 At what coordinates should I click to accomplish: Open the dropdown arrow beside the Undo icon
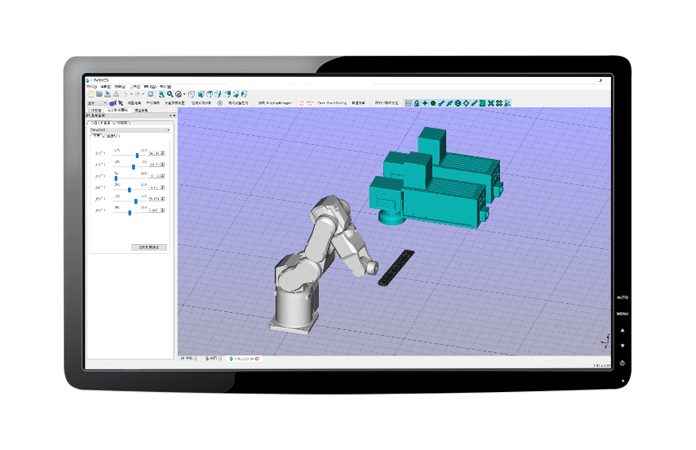click(x=132, y=94)
